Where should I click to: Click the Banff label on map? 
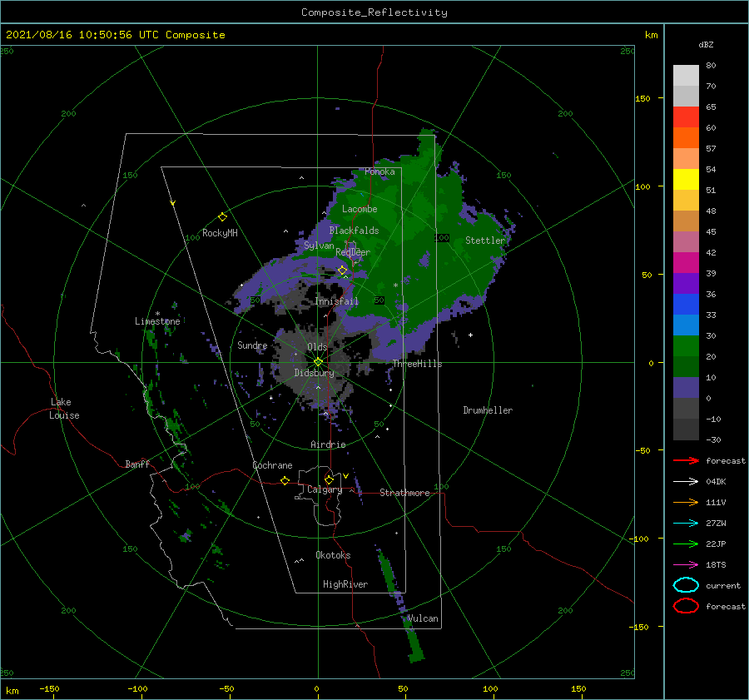point(137,464)
